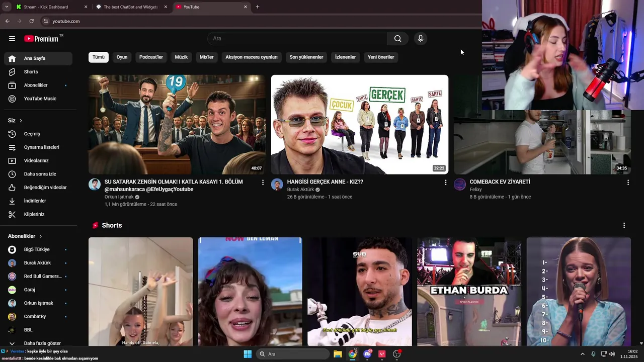Open Discord from taskbar
644x362 pixels.
367,354
